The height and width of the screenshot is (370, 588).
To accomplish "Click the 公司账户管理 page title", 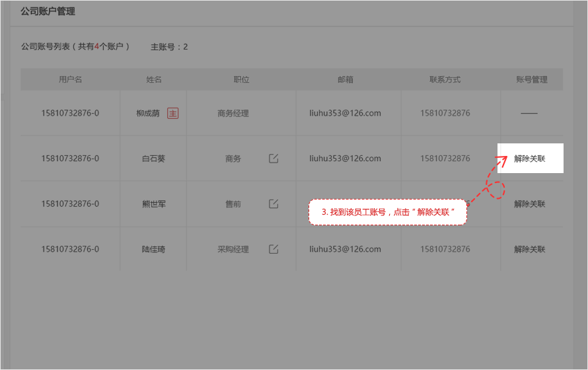I will 48,11.
